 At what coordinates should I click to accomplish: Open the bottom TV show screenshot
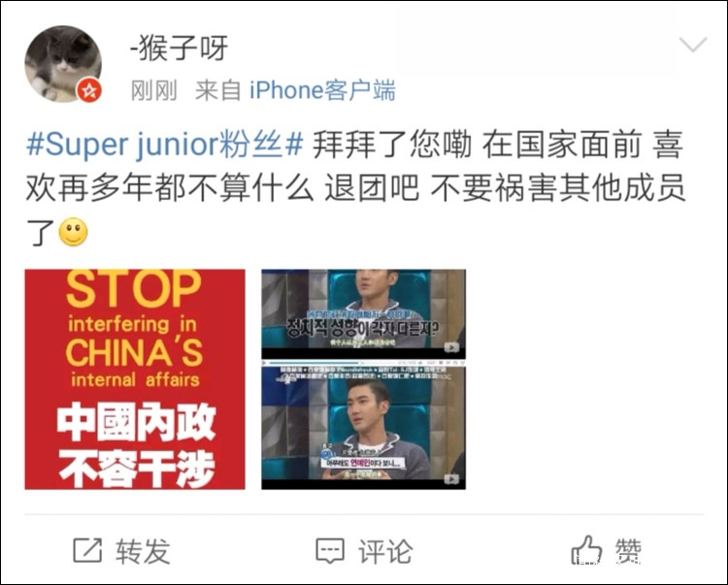[364, 428]
